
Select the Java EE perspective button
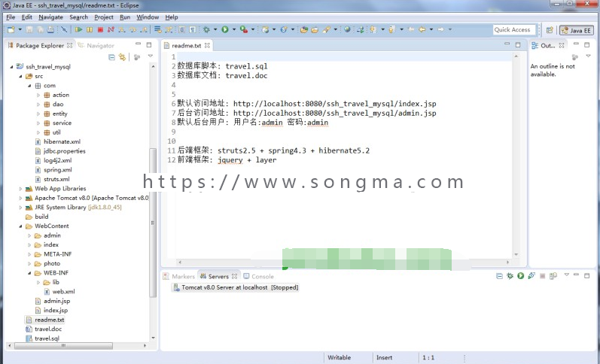click(577, 30)
